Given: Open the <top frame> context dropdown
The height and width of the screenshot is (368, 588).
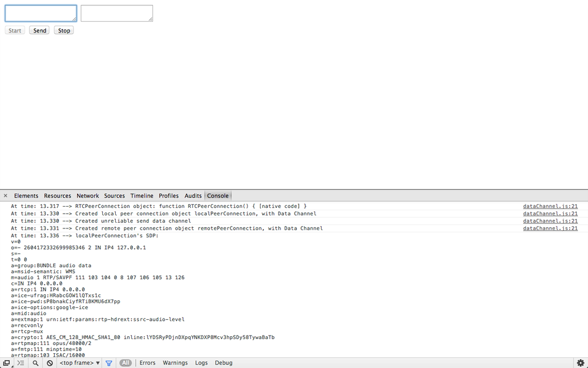Looking at the screenshot, I should pyautogui.click(x=79, y=363).
